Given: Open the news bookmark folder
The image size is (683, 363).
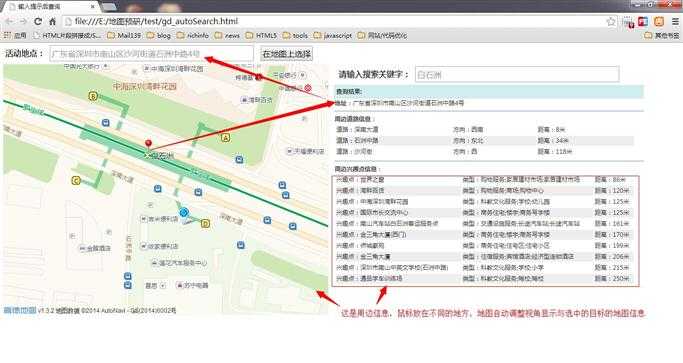Looking at the screenshot, I should point(227,35).
